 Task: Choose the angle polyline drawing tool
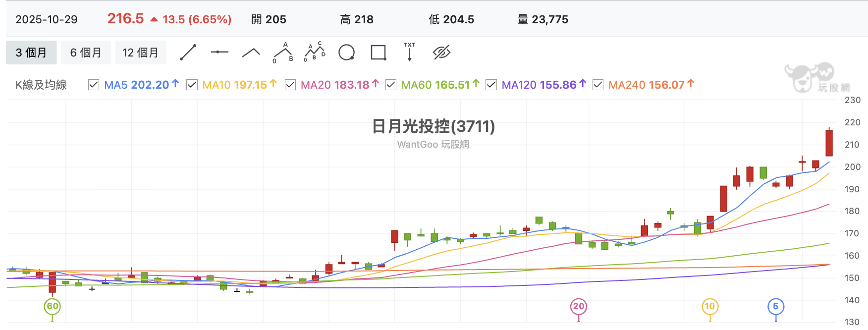251,53
